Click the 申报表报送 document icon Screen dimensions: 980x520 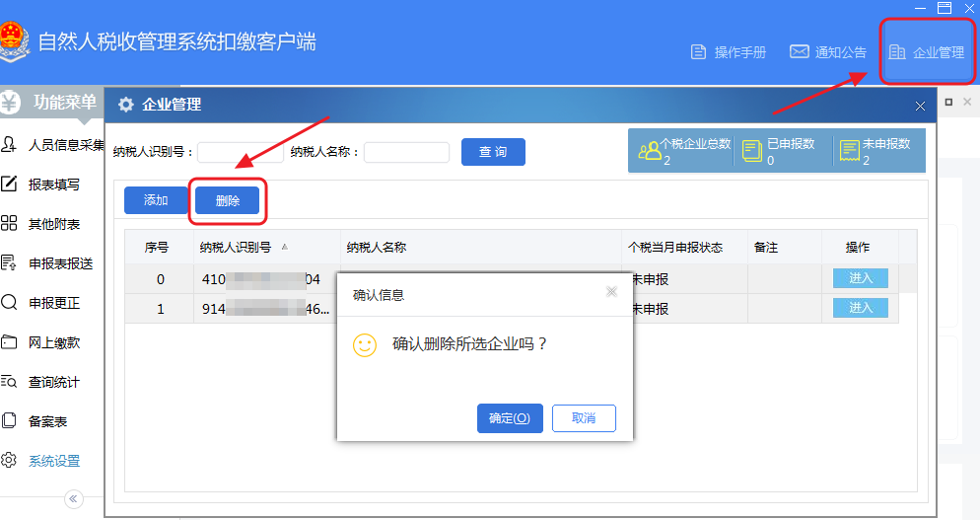tap(9, 262)
